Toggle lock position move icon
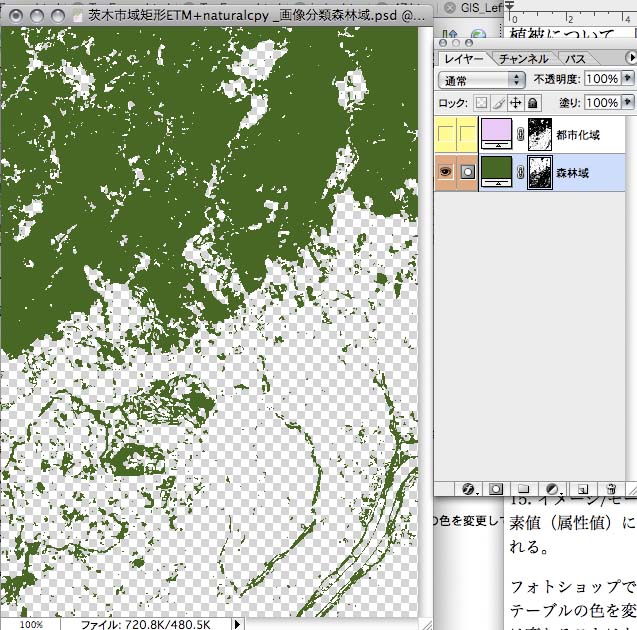 (x=516, y=103)
